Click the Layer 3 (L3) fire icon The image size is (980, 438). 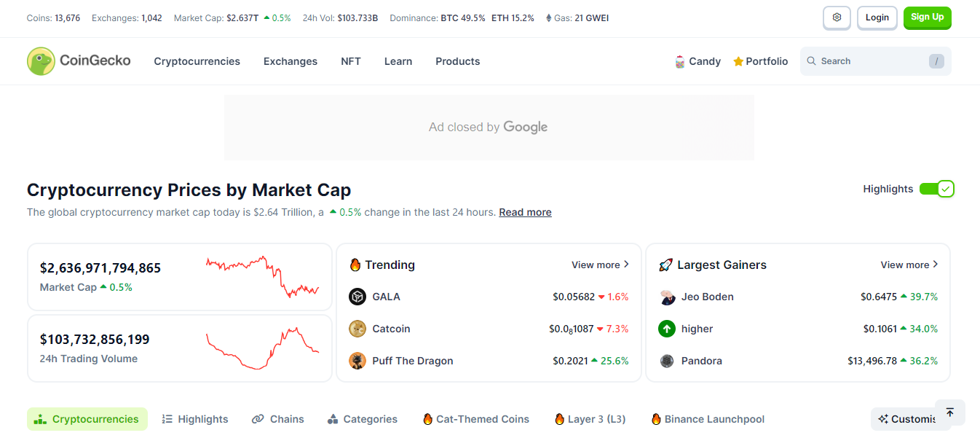point(559,419)
